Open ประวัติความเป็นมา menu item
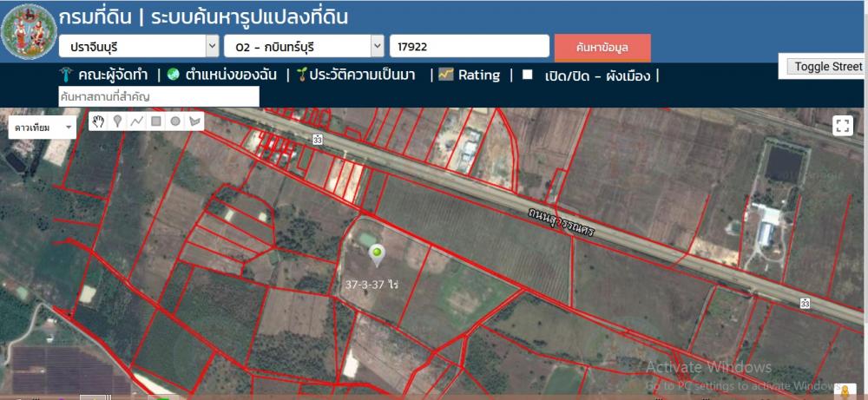Image resolution: width=868 pixels, height=400 pixels. click(356, 75)
